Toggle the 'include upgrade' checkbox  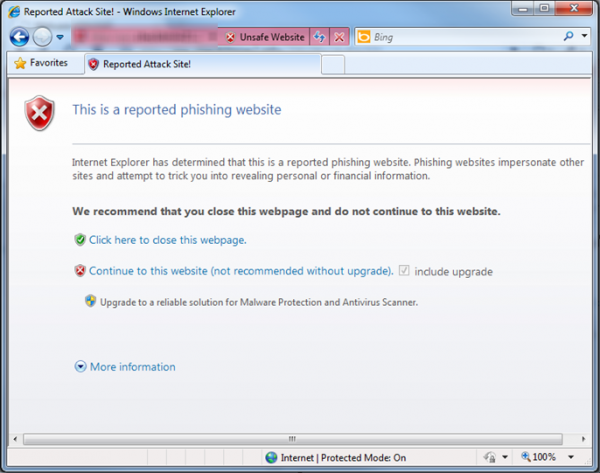[404, 271]
